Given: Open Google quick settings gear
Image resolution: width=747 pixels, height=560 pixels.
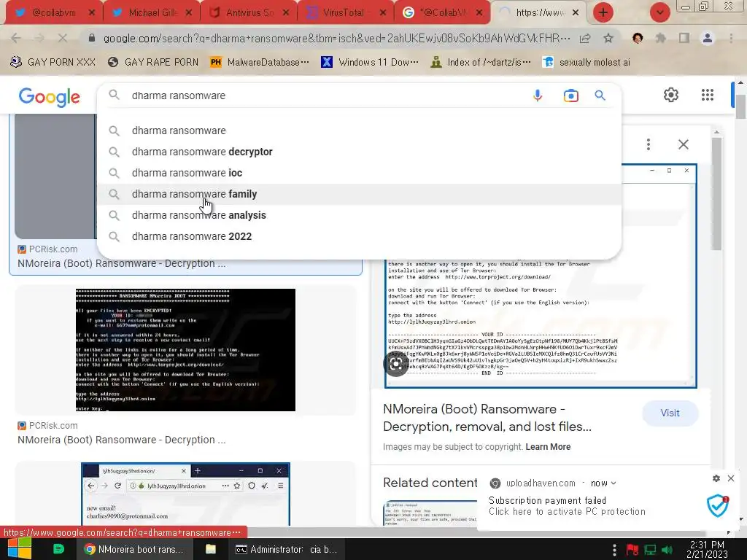Looking at the screenshot, I should tap(671, 95).
